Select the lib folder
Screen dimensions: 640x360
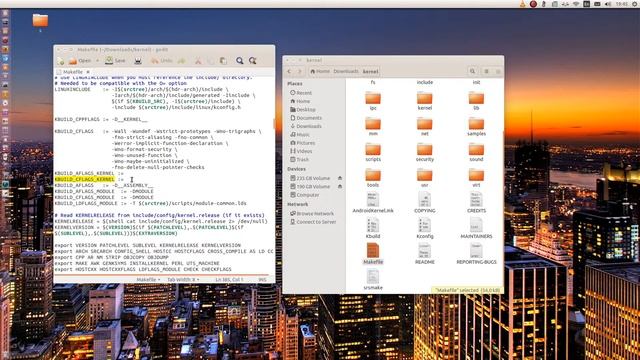[476, 101]
